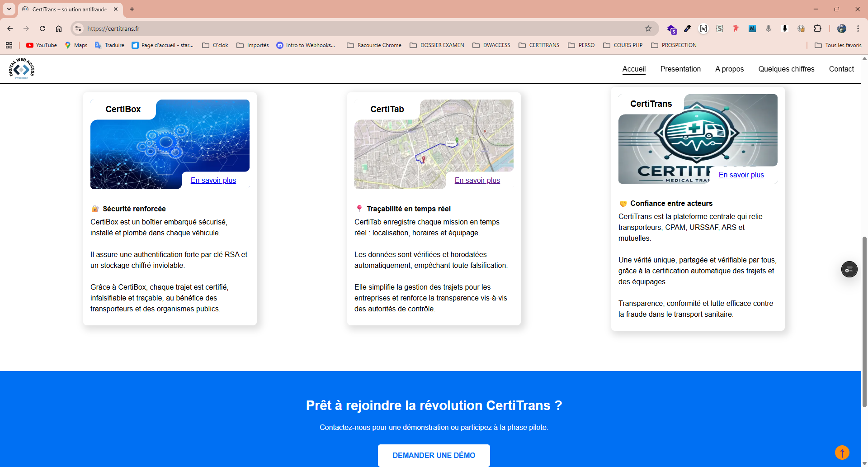Open the [h/] extension in the toolbar
Screen dimensions: 868x467
703,29
